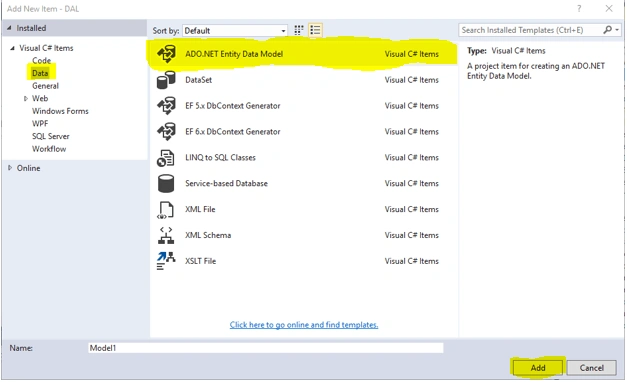Select the DataSet template name
Viewport: 627px width, 382px height.
pos(198,80)
